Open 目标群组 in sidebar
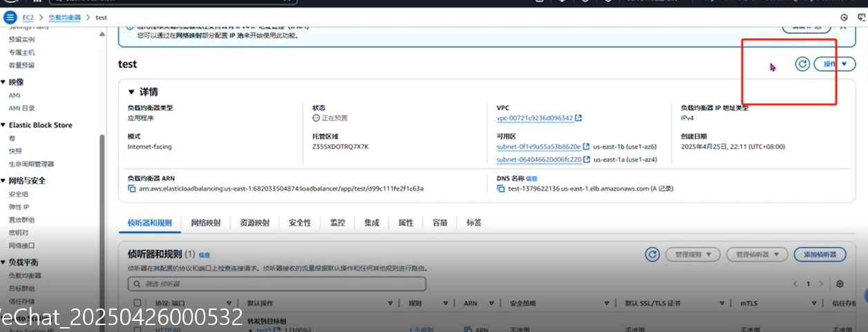Screen dimensions: 868x332 point(21,288)
